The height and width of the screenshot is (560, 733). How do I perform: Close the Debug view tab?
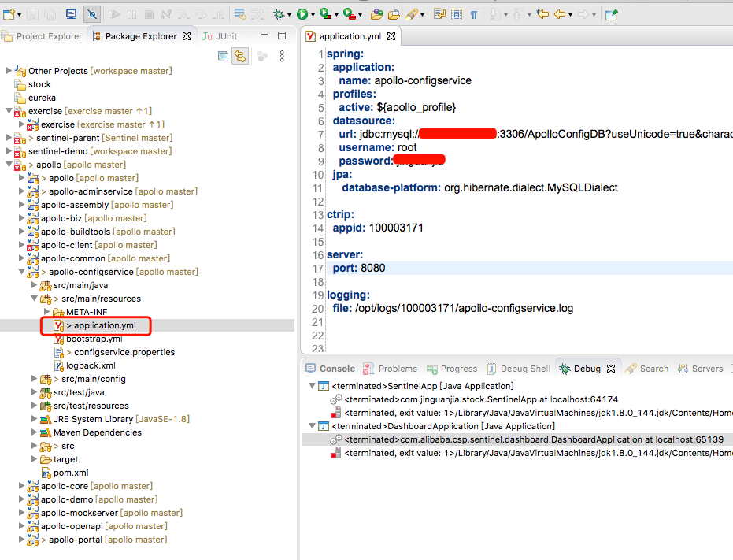coord(611,369)
